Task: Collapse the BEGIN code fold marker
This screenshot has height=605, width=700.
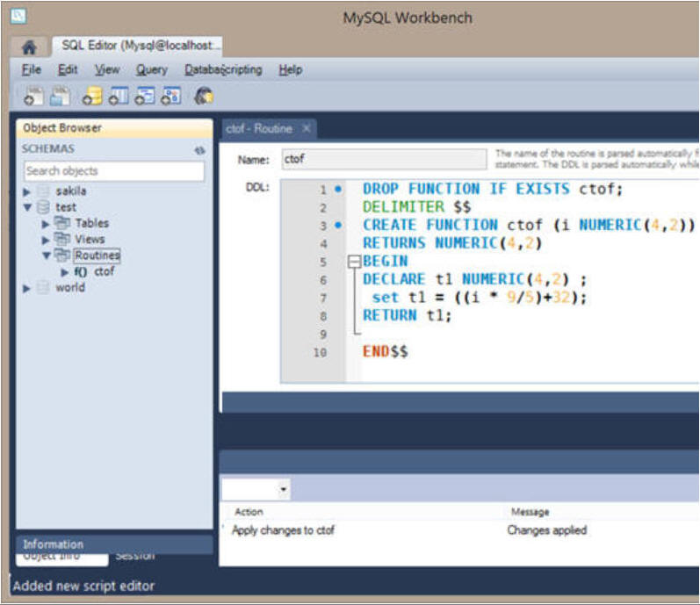Action: pyautogui.click(x=354, y=262)
